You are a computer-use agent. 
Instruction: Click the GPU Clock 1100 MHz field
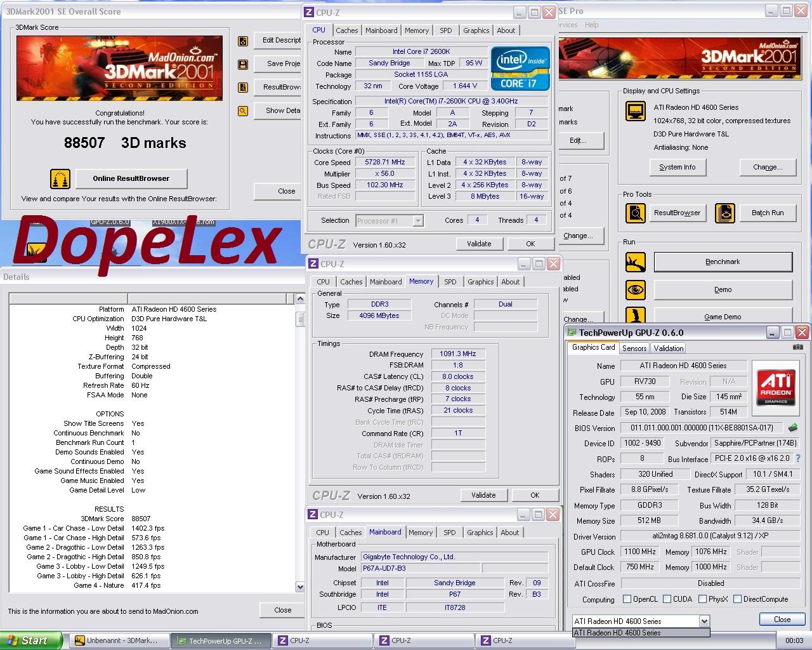[640, 552]
